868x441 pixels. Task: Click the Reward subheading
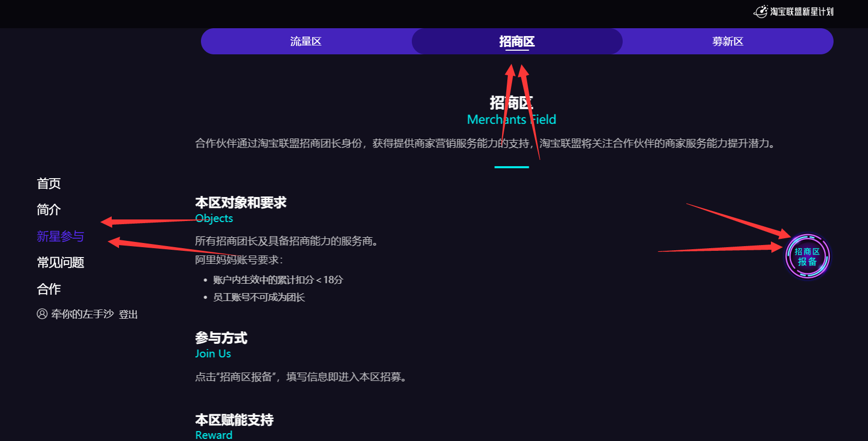[213, 435]
